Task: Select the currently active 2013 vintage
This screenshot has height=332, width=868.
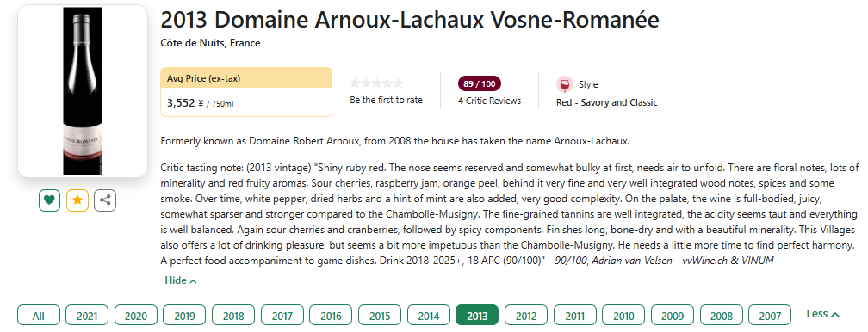Action: pos(477,316)
